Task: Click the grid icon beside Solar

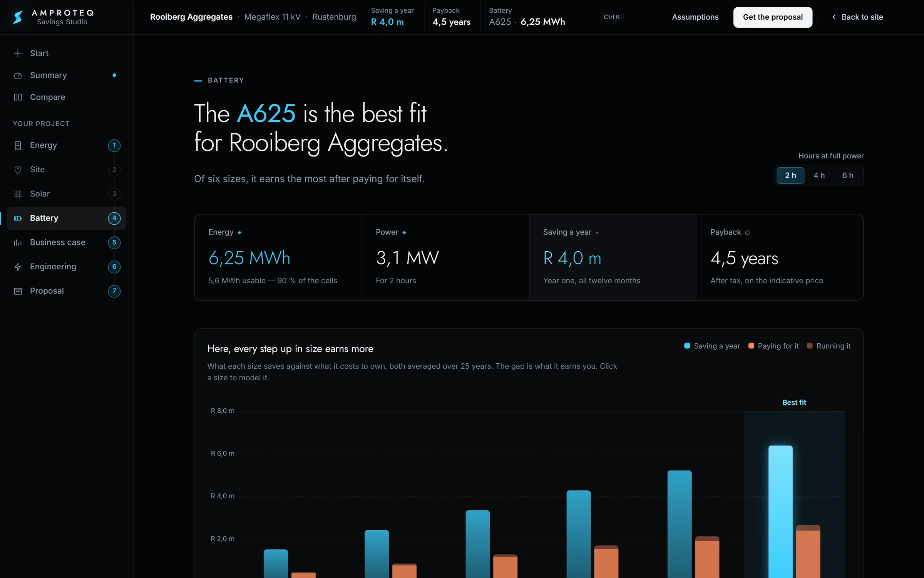Action: pos(18,194)
